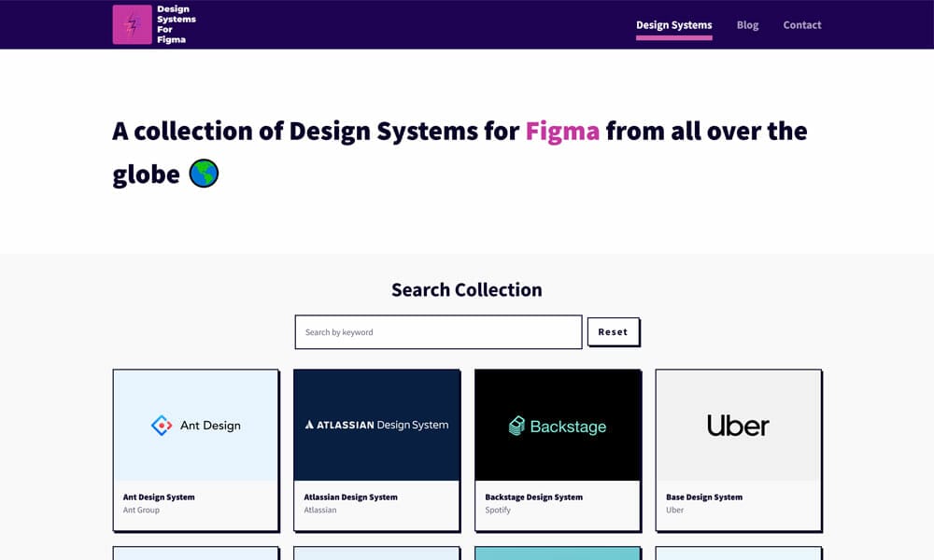Click the 'Ant Group' label

pyautogui.click(x=141, y=510)
